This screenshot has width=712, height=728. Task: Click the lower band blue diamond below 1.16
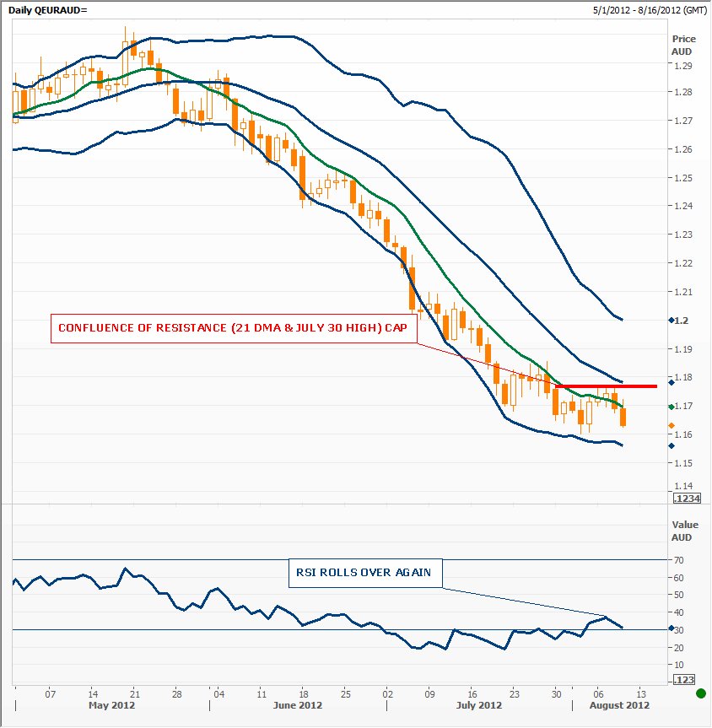point(672,445)
